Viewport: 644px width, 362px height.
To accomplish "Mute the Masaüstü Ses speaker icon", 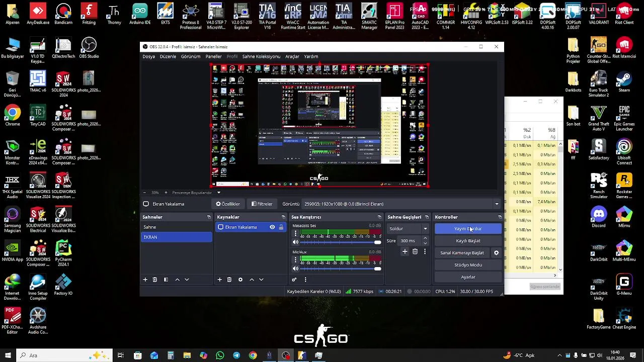I will [x=295, y=242].
